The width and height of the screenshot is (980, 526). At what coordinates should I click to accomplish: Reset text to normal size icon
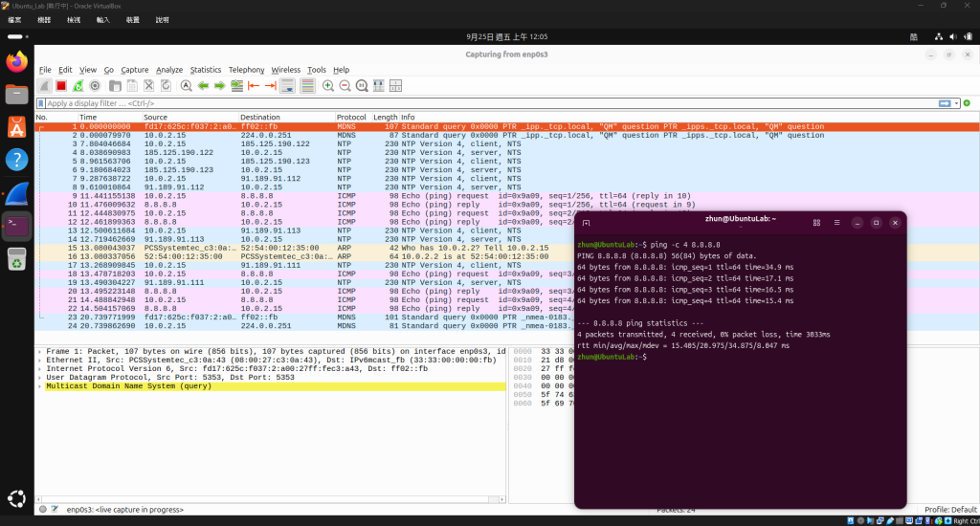tap(362, 85)
